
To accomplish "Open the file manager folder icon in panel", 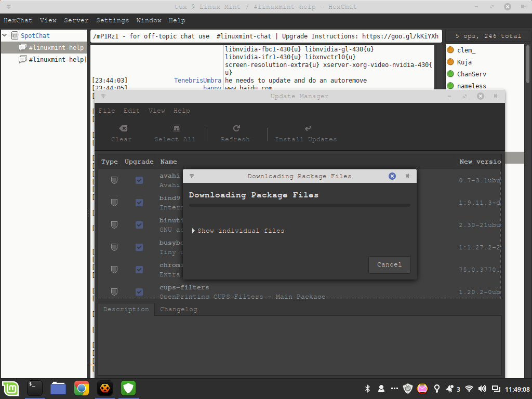I will 58,388.
